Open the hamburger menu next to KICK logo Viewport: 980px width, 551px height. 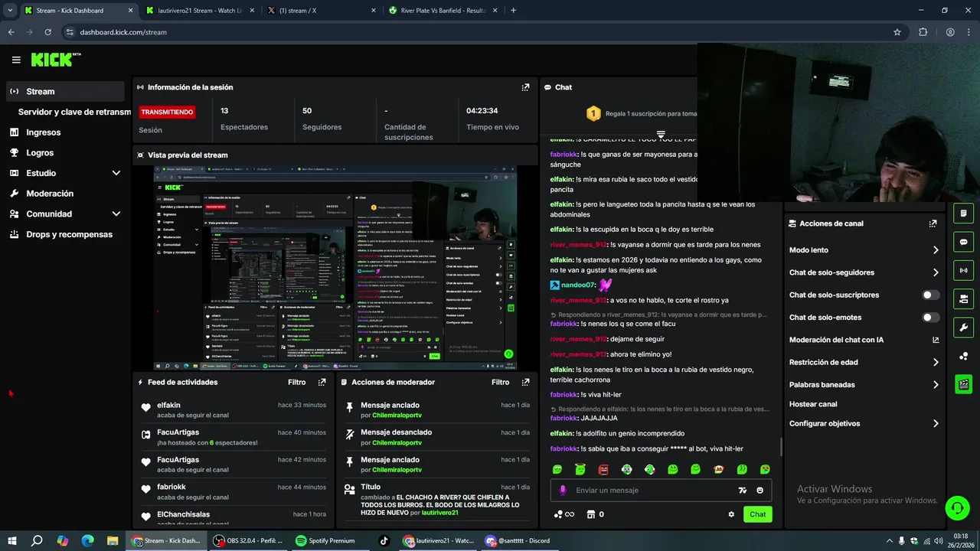click(16, 60)
